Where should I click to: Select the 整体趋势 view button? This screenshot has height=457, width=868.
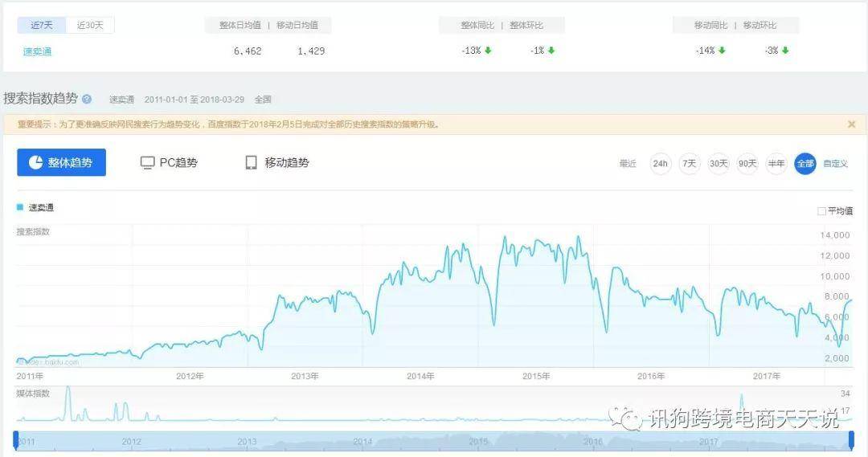click(61, 162)
